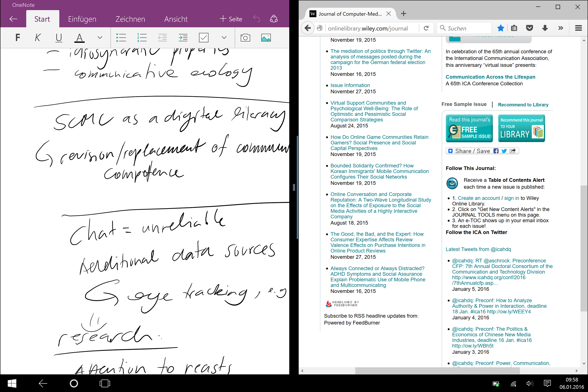Image resolution: width=588 pixels, height=392 pixels.
Task: Click the insert picture icon
Action: tap(266, 38)
